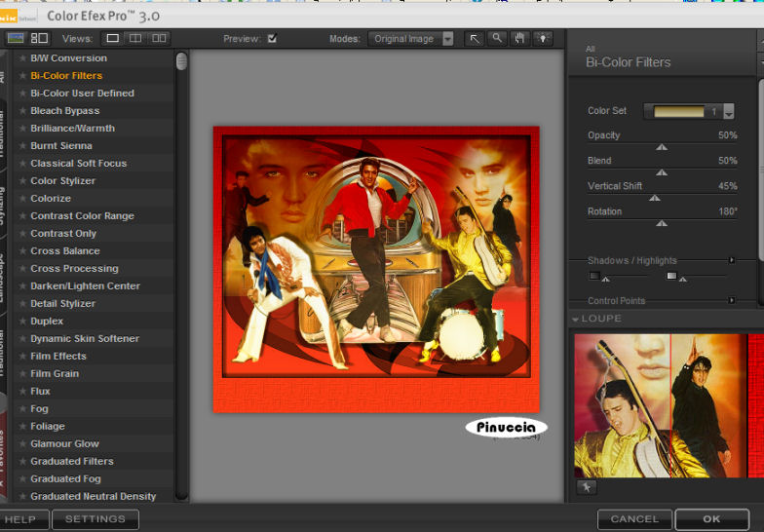764x532 pixels.
Task: Favorite star for Fog filter
Action: (22, 409)
